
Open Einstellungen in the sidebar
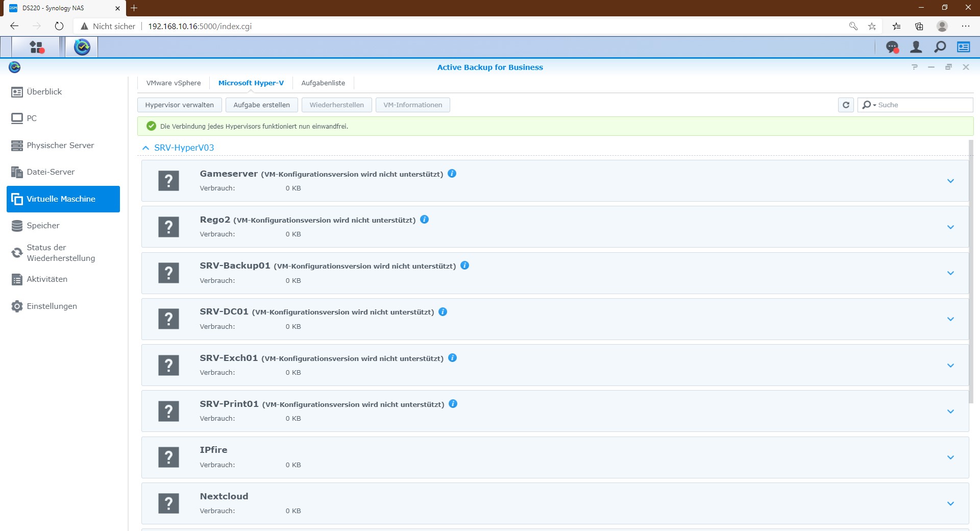point(63,306)
